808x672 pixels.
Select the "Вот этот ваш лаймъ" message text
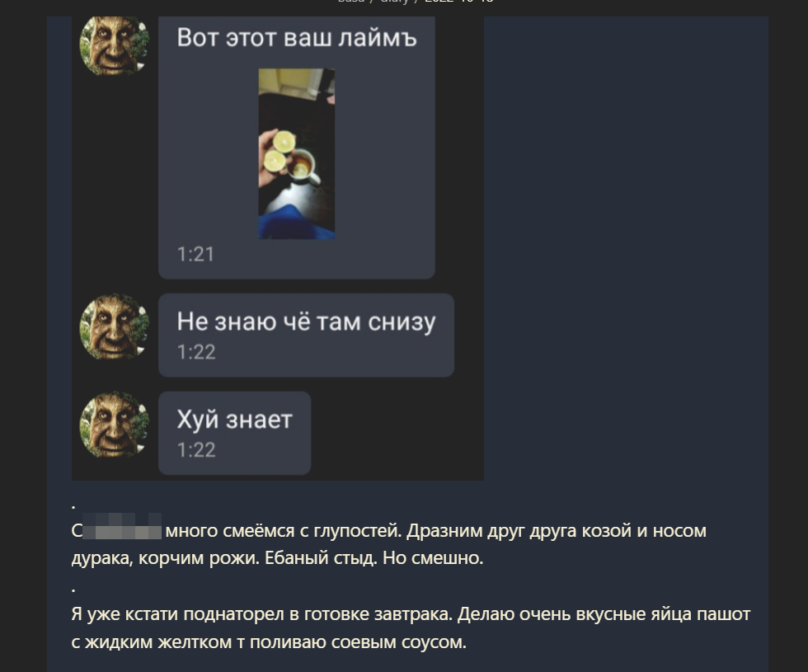pyautogui.click(x=297, y=38)
